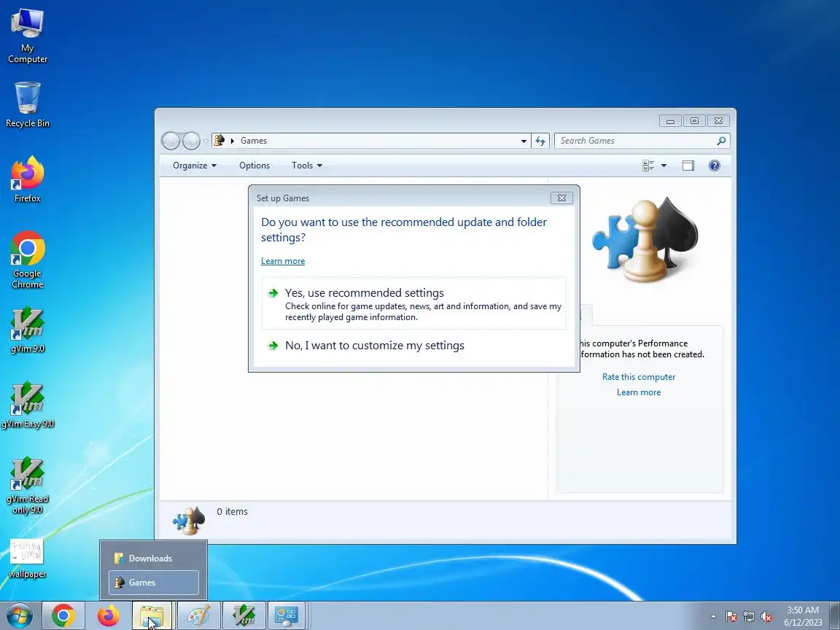Open the Help question mark icon
This screenshot has width=840, height=630.
[x=714, y=166]
